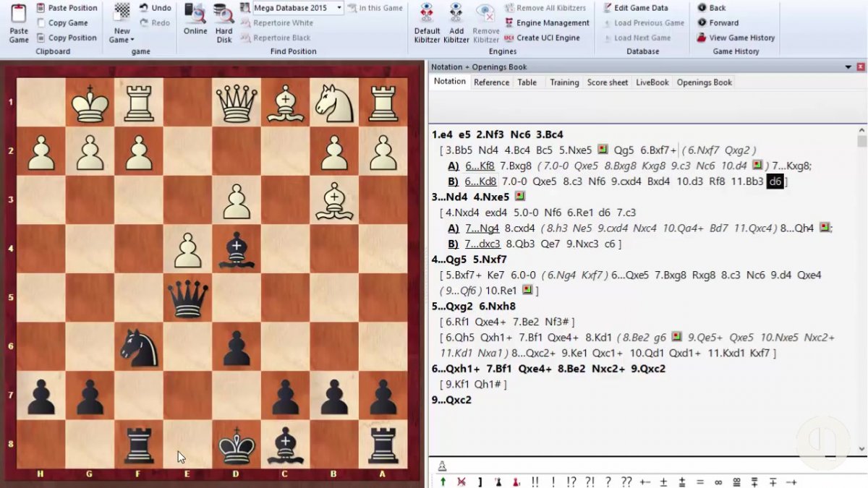
Task: Jump to variation move 6...Kf8
Action: 480,166
